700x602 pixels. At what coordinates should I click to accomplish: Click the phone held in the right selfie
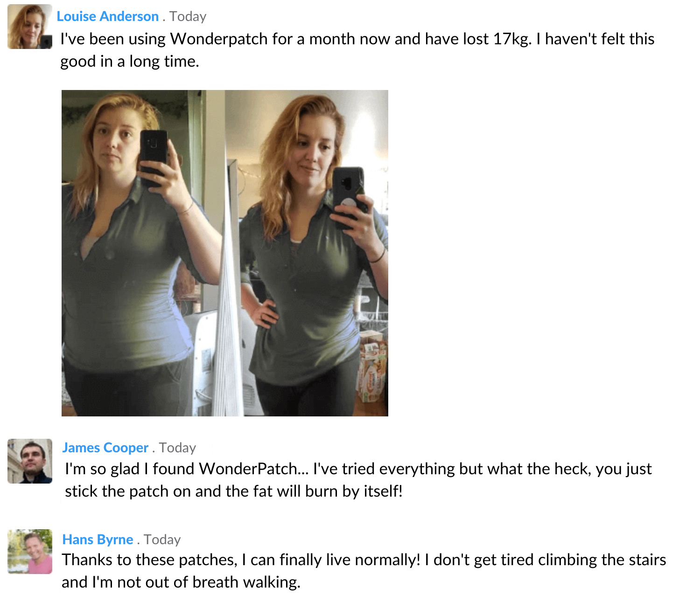[x=348, y=197]
